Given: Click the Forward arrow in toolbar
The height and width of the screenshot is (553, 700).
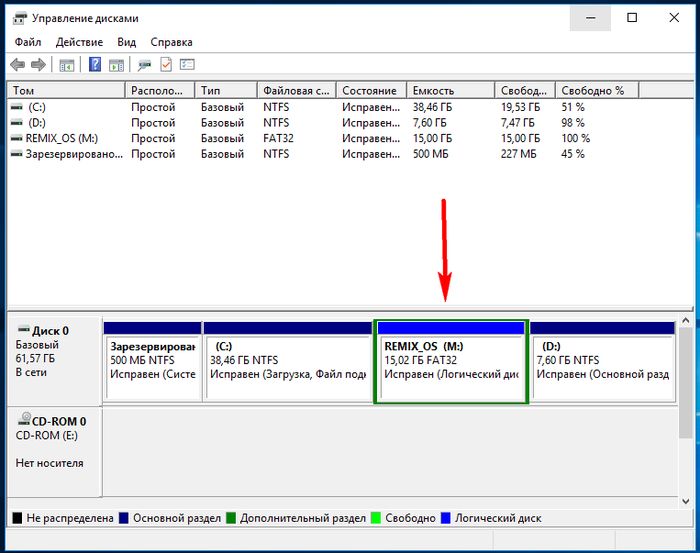Looking at the screenshot, I should click(39, 65).
